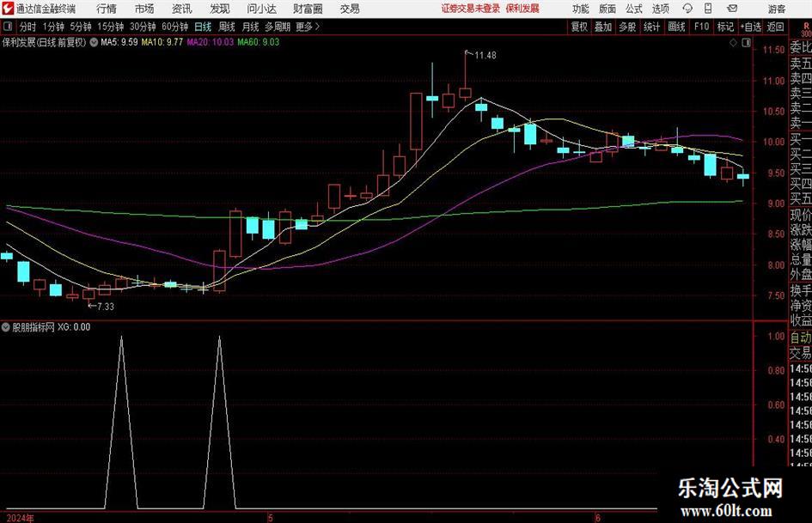This screenshot has width=812, height=523.
Task: Switch to the 分时 chart tab
Action: (x=27, y=27)
